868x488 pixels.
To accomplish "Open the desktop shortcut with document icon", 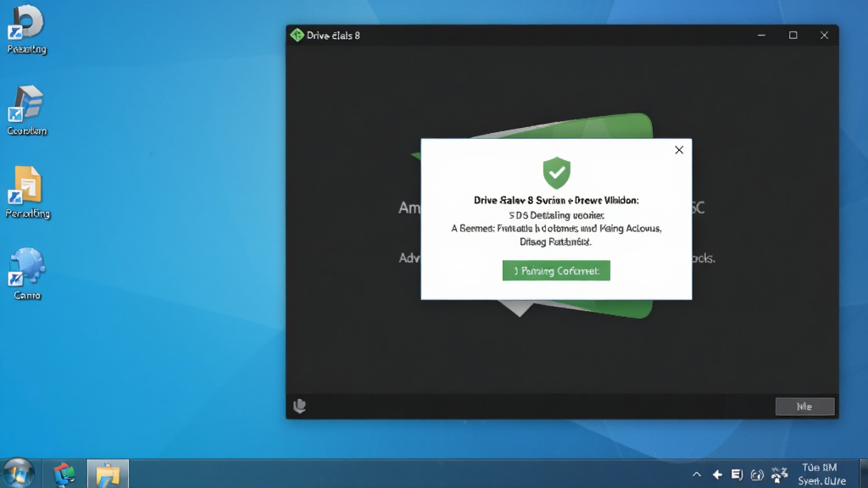I will [x=28, y=192].
